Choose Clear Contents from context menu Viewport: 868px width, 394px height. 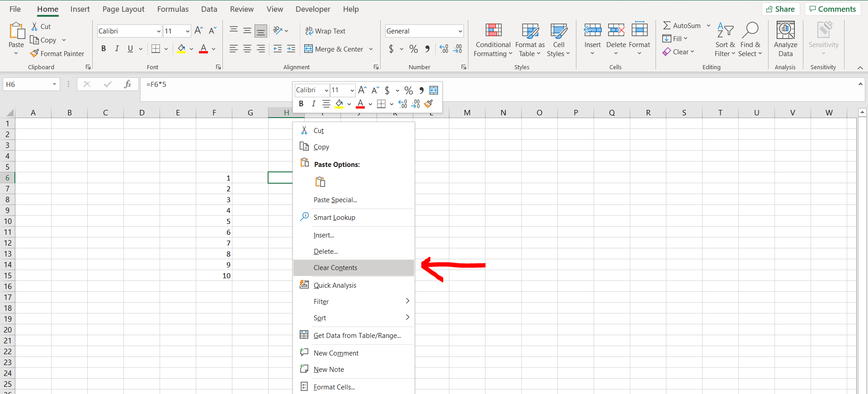pyautogui.click(x=354, y=268)
